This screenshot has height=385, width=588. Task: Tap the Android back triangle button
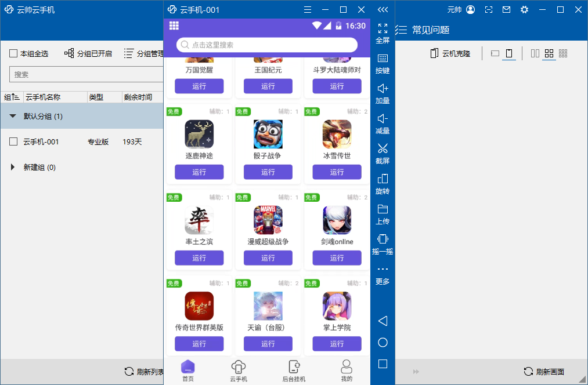point(383,321)
